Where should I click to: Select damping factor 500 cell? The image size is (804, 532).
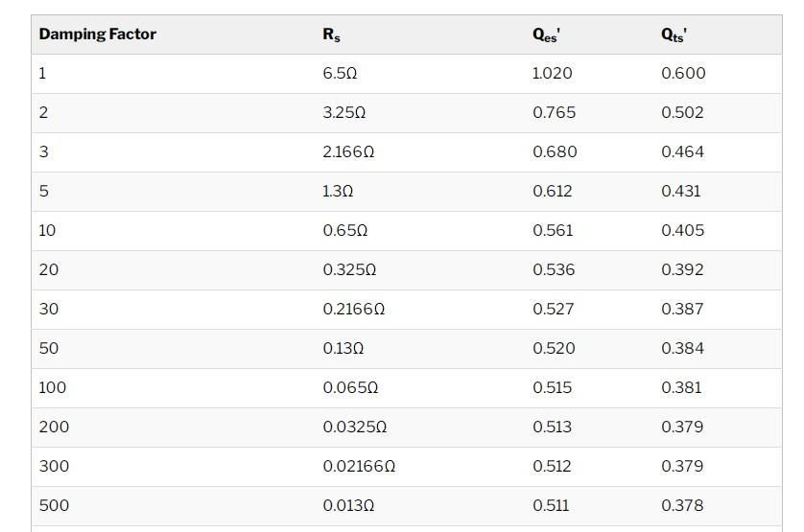[x=54, y=505]
